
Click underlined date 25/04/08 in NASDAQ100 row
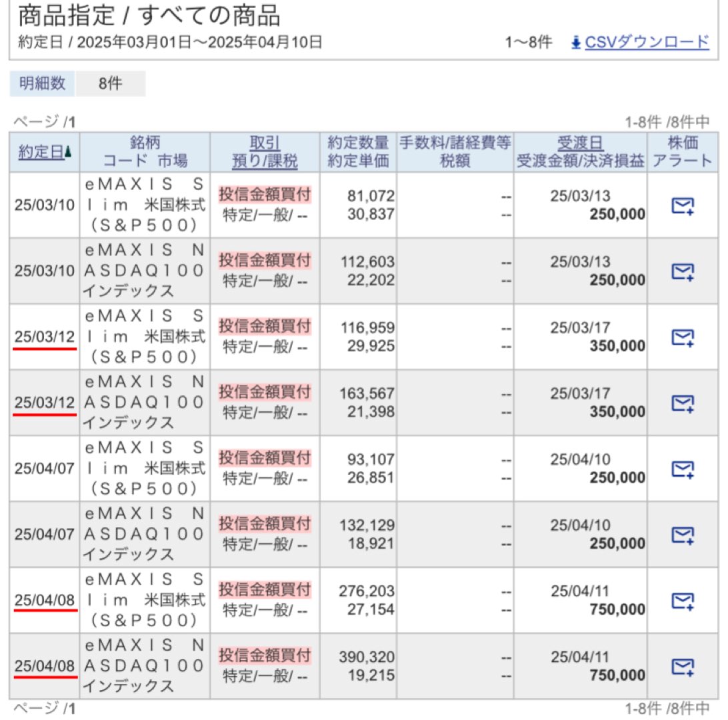(45, 667)
